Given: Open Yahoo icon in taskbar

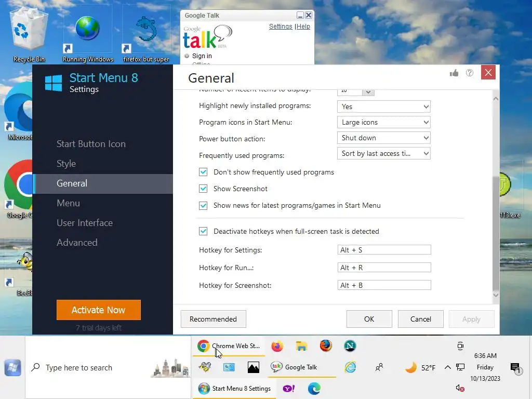Looking at the screenshot, I should pos(289,389).
